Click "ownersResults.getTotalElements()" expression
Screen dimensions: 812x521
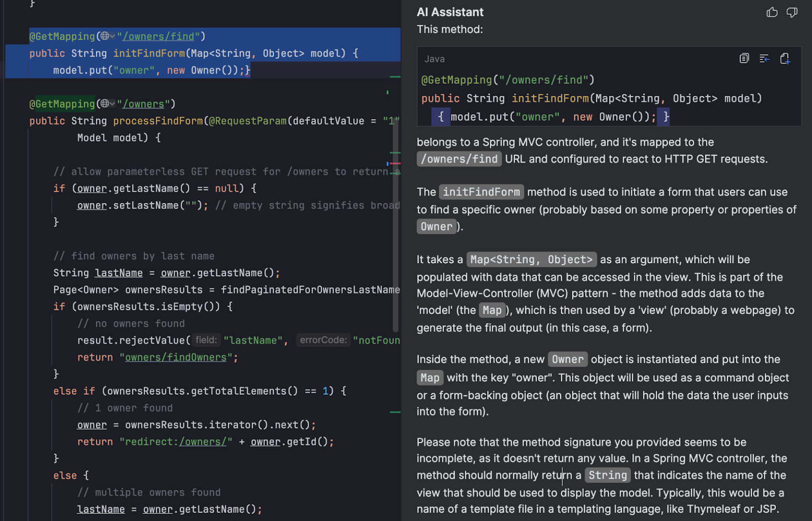[202, 391]
